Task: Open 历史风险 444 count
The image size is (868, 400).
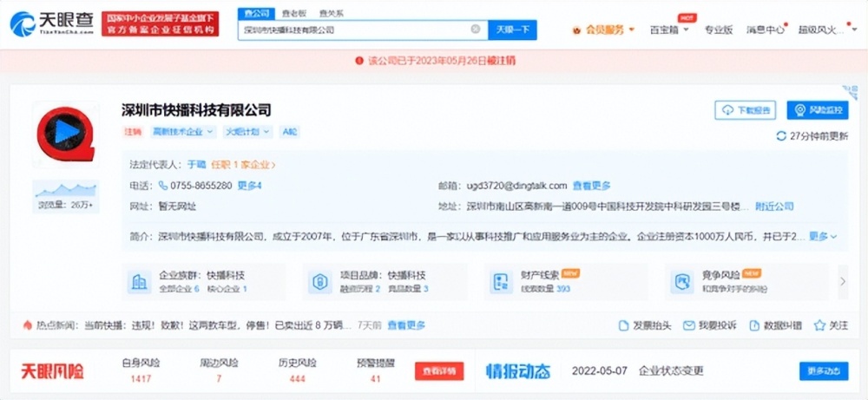Action: (297, 379)
